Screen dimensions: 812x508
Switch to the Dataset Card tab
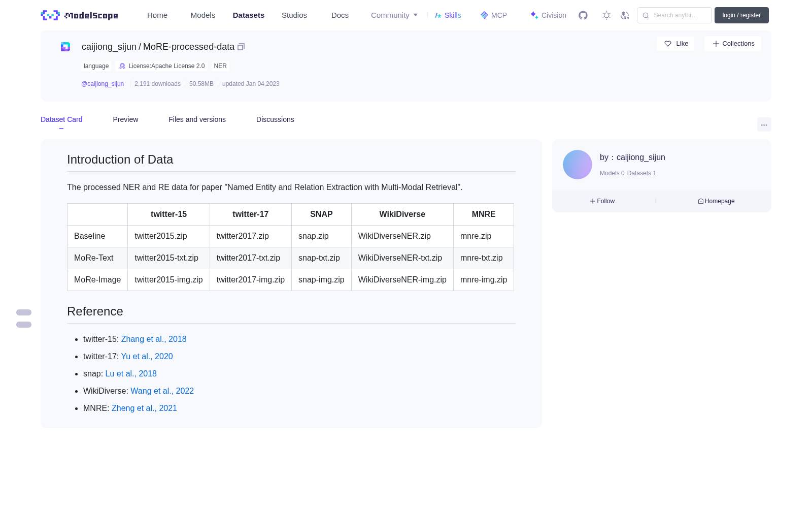coord(61,119)
